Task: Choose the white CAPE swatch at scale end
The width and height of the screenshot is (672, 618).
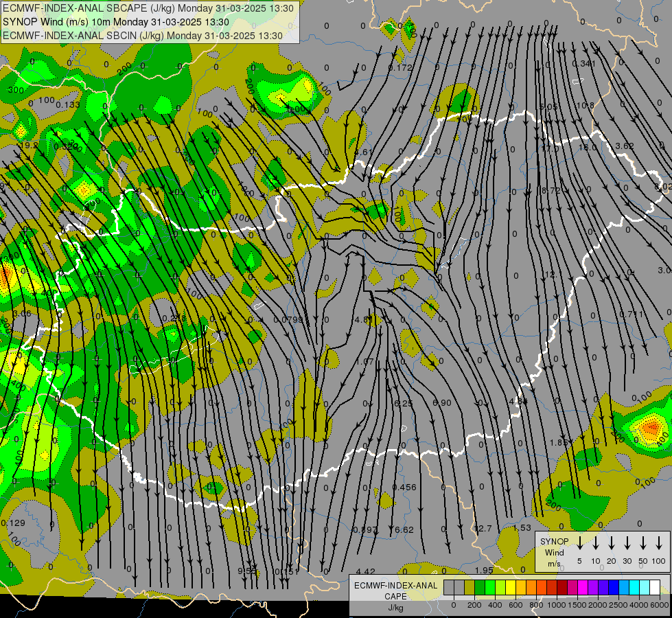Action: (x=654, y=587)
